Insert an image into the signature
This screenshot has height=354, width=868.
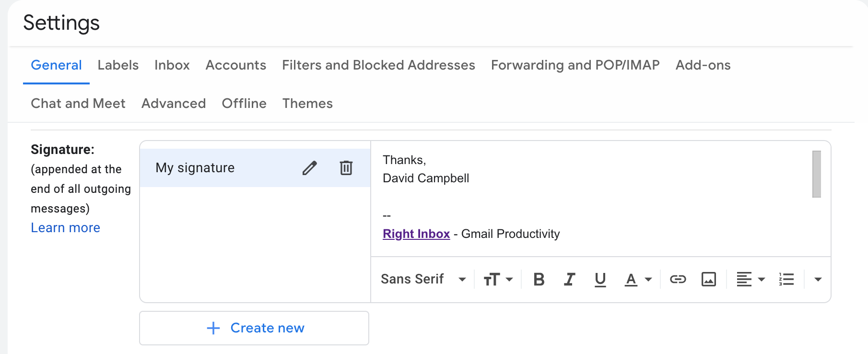coord(708,279)
